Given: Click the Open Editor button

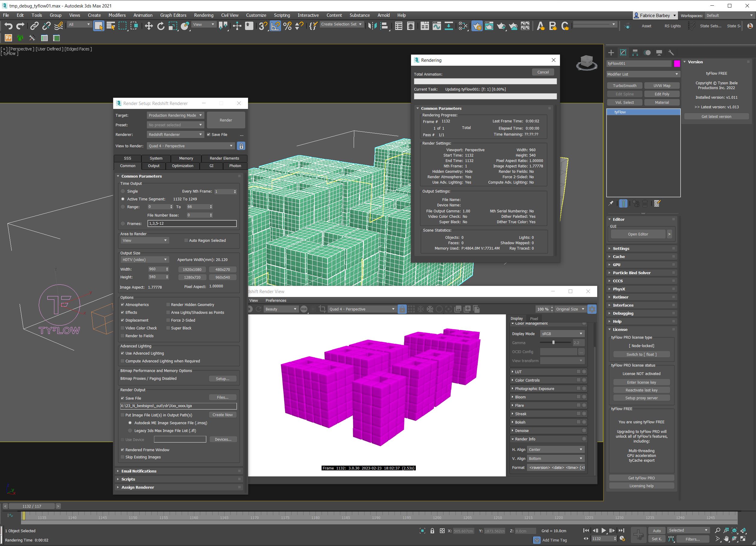Looking at the screenshot, I should (x=638, y=235).
